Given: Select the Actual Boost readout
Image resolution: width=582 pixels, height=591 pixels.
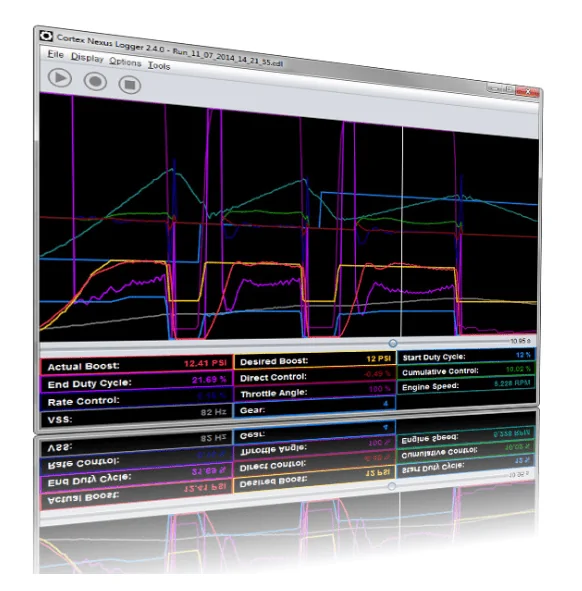Looking at the screenshot, I should pyautogui.click(x=136, y=365).
